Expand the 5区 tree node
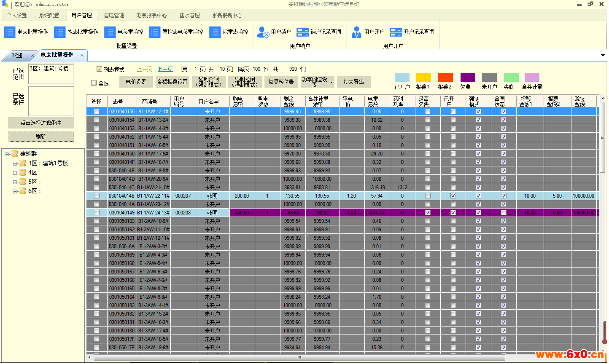Image resolution: width=609 pixels, height=364 pixels. (15, 182)
